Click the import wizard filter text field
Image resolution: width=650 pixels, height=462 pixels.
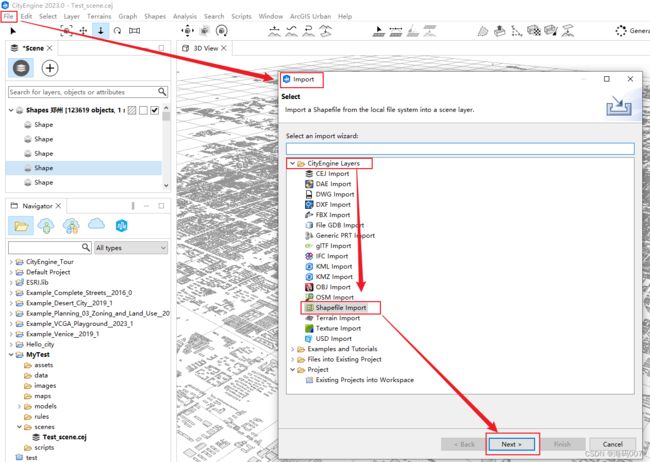pos(460,149)
